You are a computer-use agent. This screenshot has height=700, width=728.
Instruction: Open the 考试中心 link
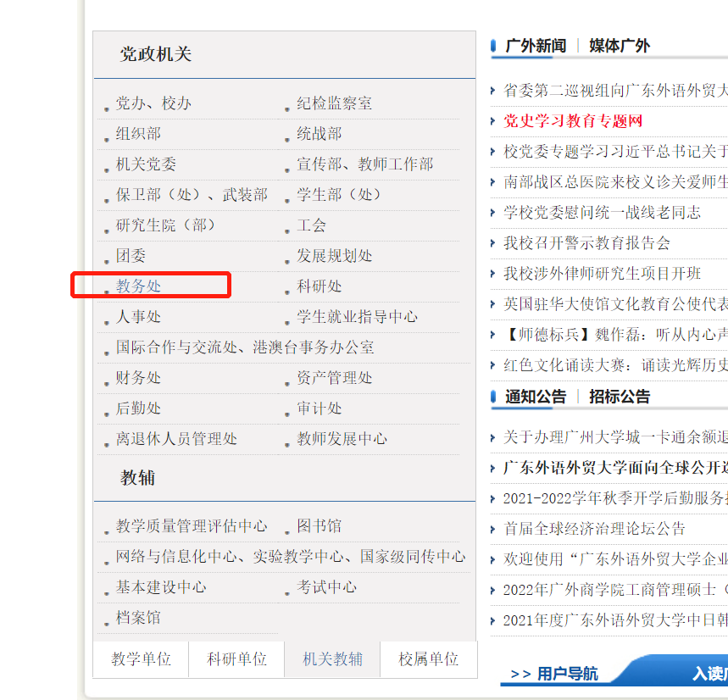327,587
